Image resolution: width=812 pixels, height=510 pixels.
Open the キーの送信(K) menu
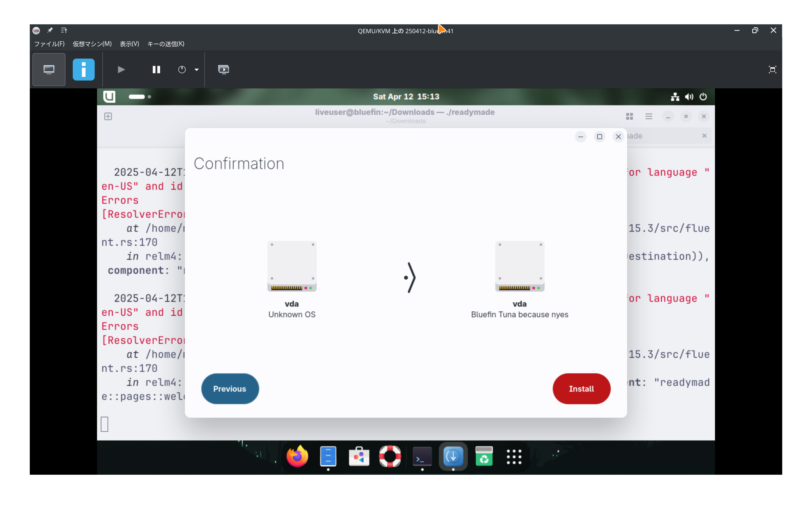(x=166, y=44)
